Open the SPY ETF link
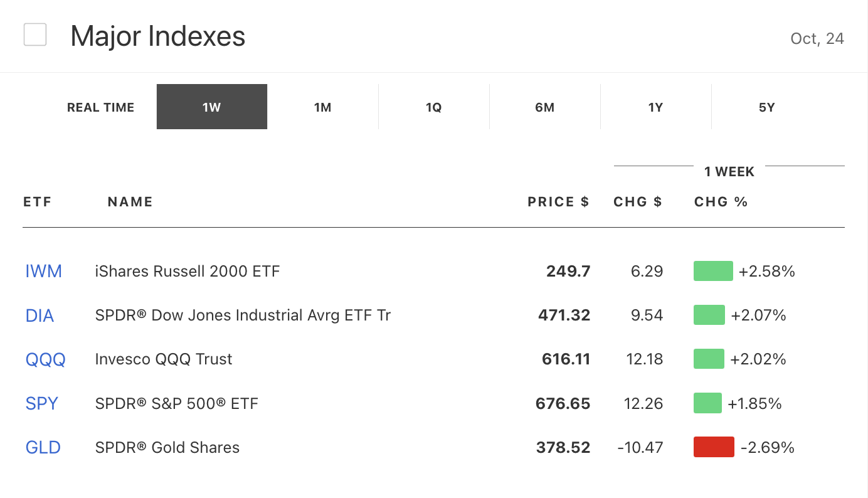The width and height of the screenshot is (868, 498). (x=42, y=403)
